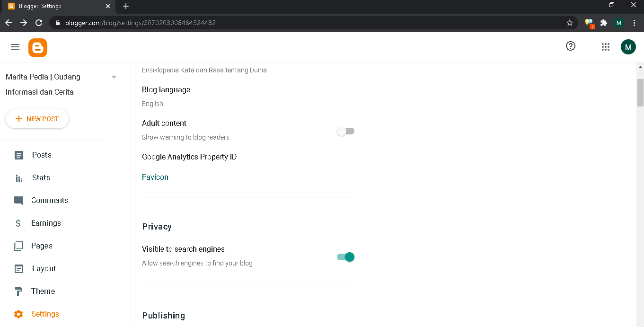Image resolution: width=644 pixels, height=327 pixels.
Task: Open the Blog language setting
Action: click(x=166, y=90)
